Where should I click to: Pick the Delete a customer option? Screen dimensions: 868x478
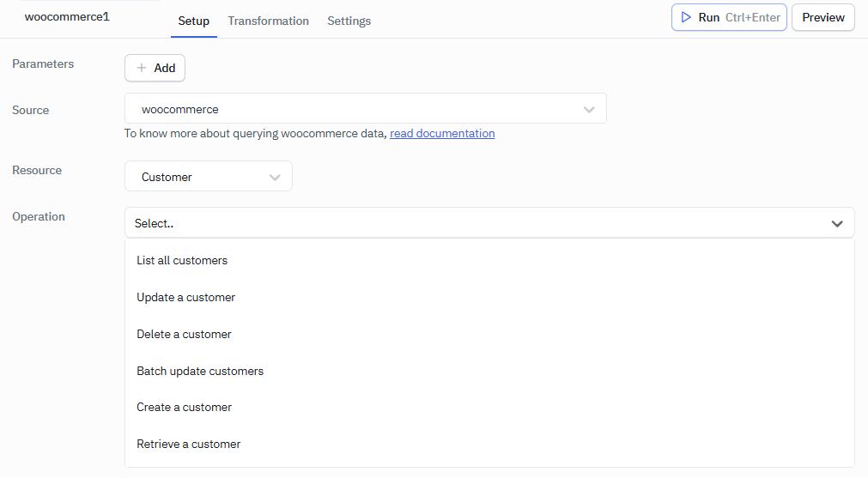pos(184,334)
